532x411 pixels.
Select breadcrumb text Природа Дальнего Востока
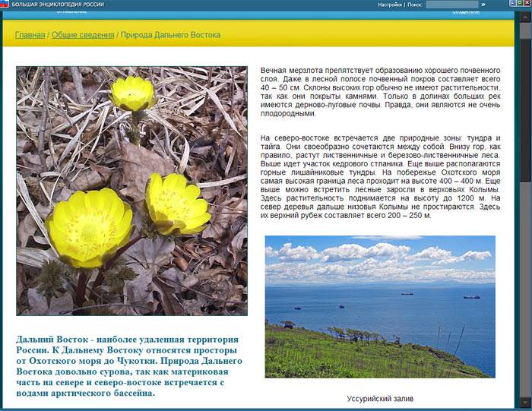[170, 35]
